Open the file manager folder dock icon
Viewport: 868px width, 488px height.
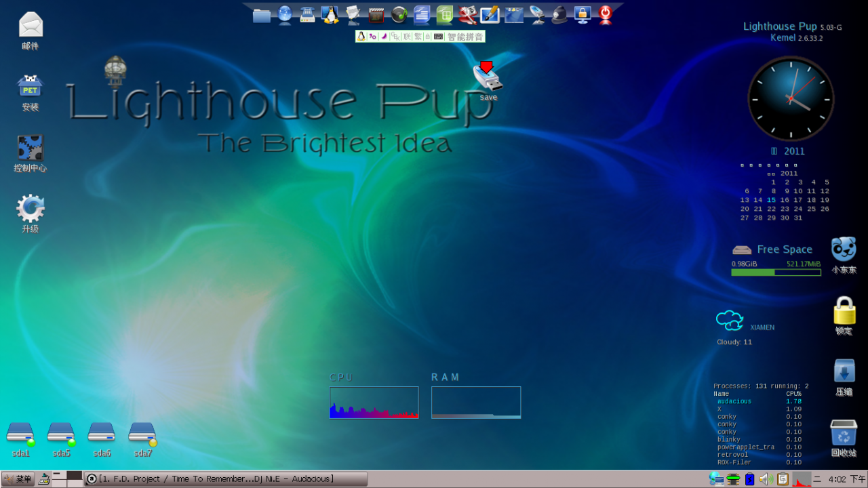tap(262, 15)
